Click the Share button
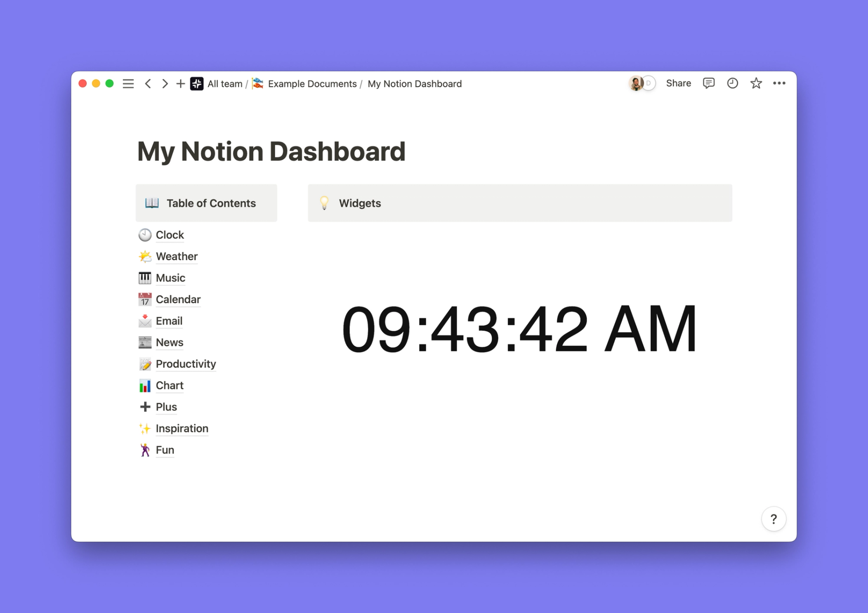Screen dimensions: 868x613 (678, 83)
